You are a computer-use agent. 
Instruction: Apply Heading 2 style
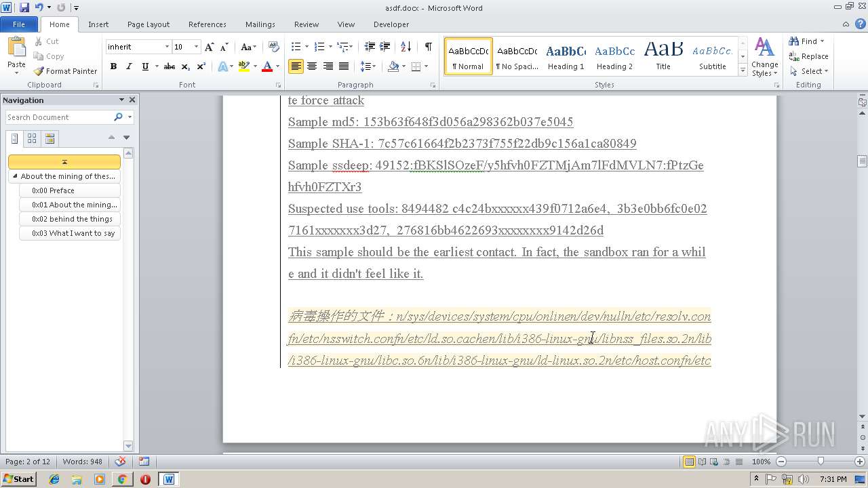(x=615, y=56)
